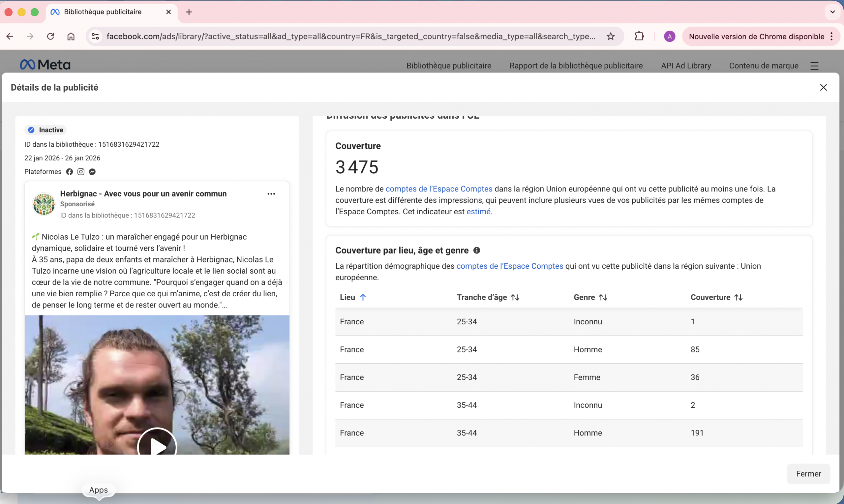
Task: Select the Facebook platform icon next to Plateformes
Action: coord(69,171)
